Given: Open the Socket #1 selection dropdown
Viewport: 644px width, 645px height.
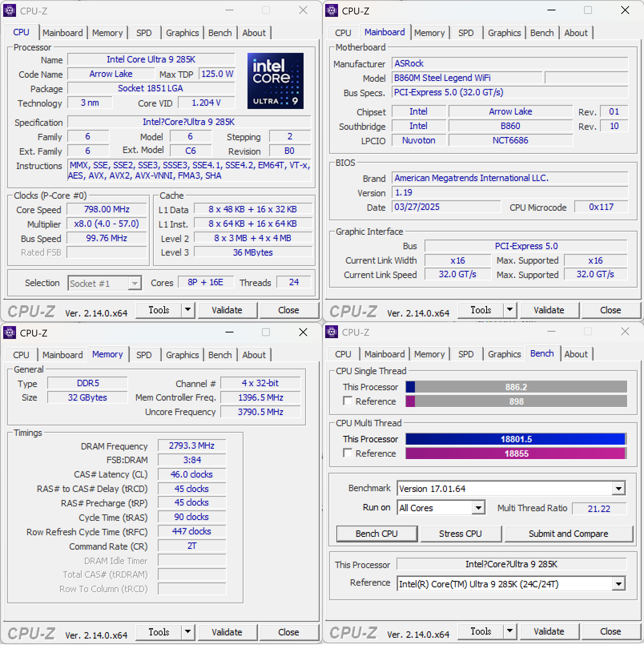Looking at the screenshot, I should [105, 283].
